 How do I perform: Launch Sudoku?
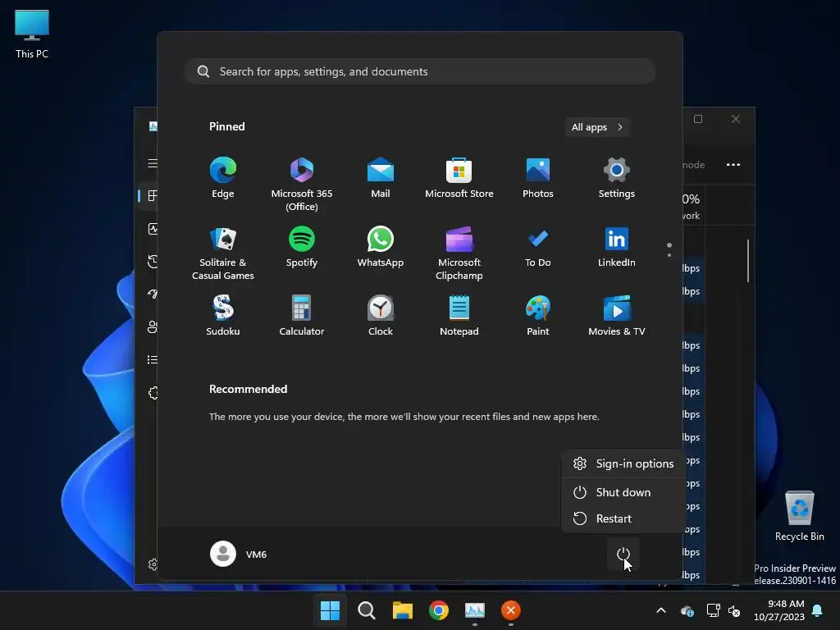(223, 316)
